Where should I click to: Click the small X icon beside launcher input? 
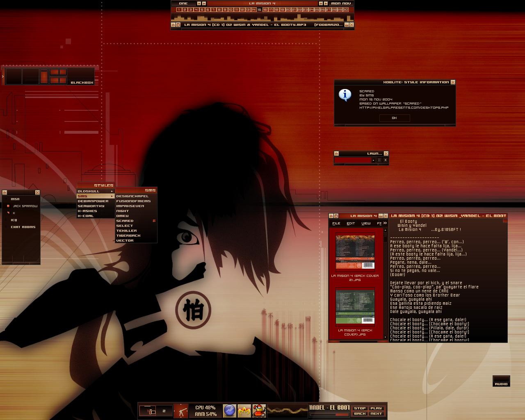coord(385,160)
